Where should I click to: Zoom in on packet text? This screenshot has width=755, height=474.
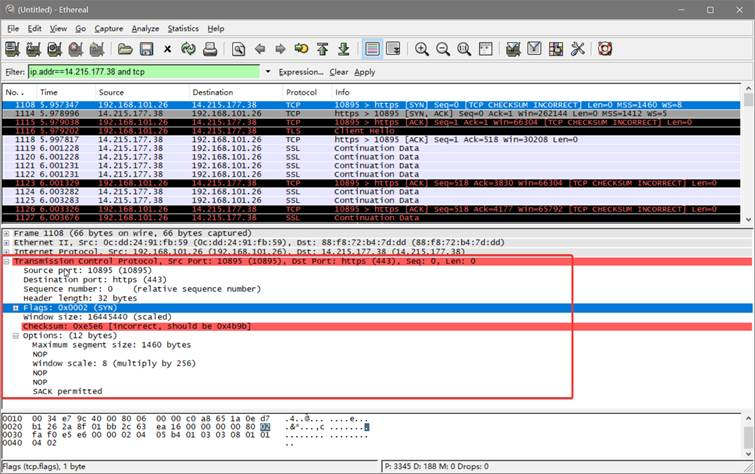click(x=422, y=49)
